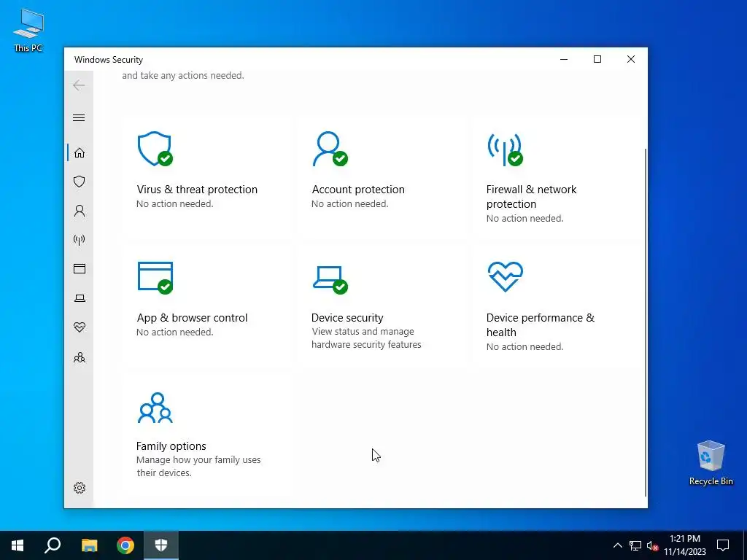
Task: Open Settings via the sidebar gear icon
Action: click(x=80, y=488)
